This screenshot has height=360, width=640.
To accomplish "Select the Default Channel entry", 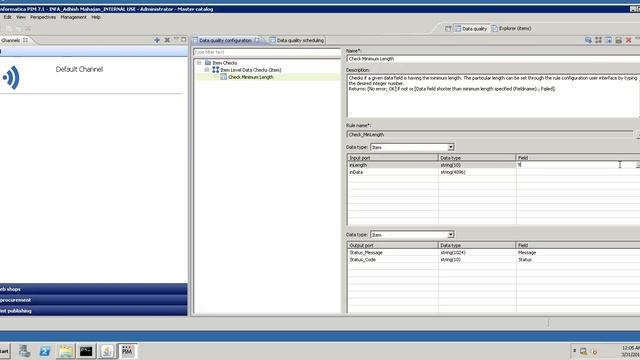I will point(79,69).
